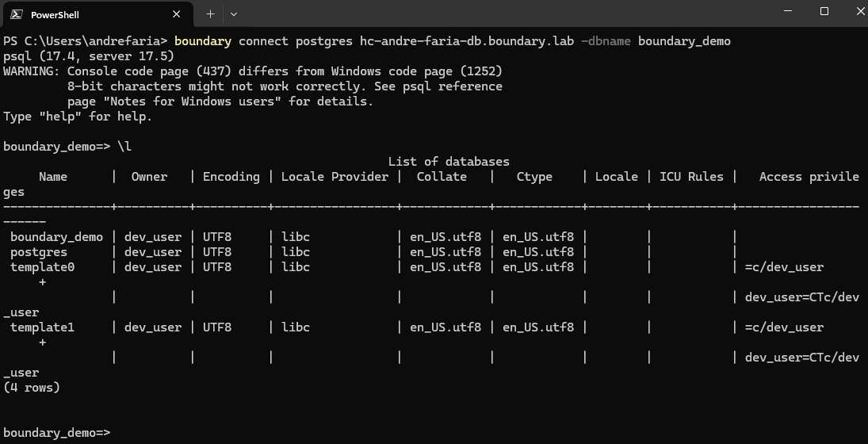Click the template1 database name
The width and height of the screenshot is (868, 444).
(x=42, y=327)
